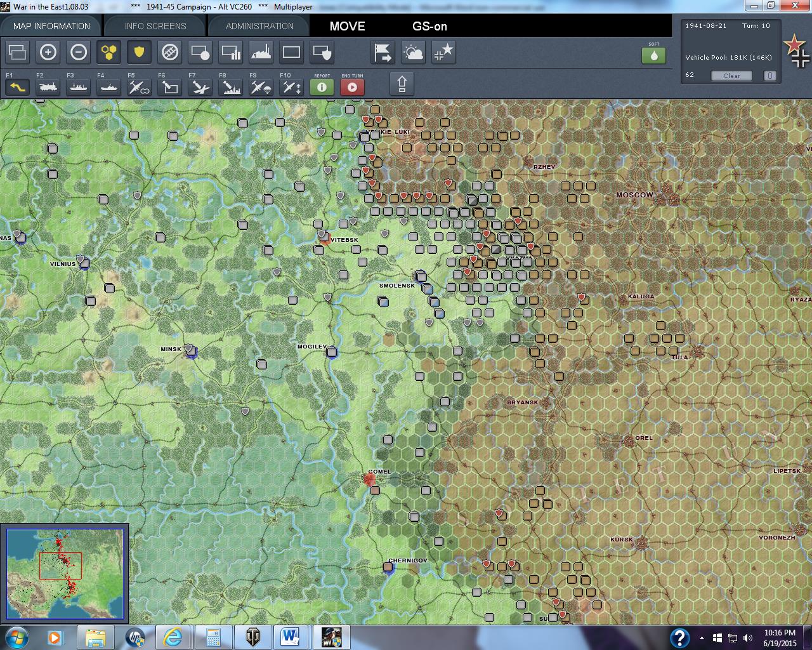
Task: Click the minimap overview thumbnail
Action: [x=65, y=573]
